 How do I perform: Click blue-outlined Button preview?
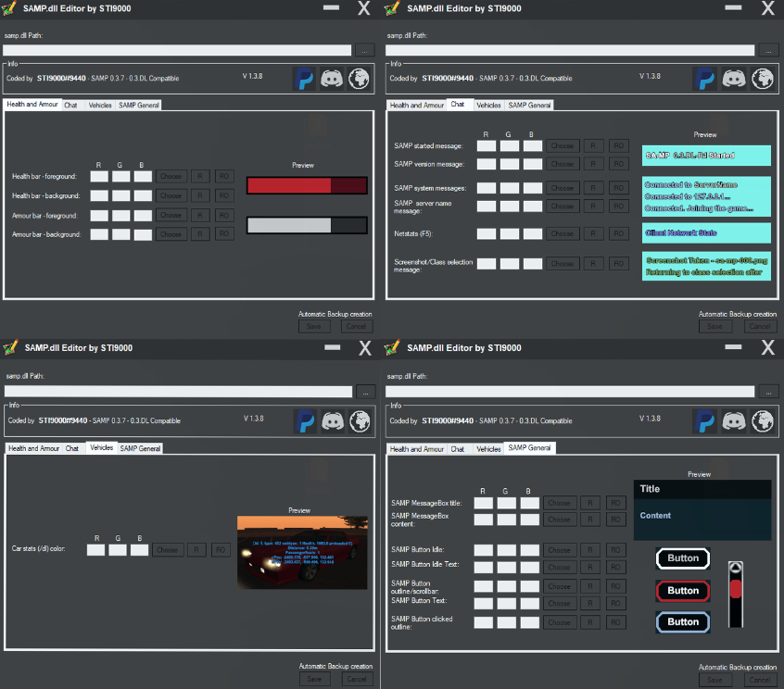683,622
